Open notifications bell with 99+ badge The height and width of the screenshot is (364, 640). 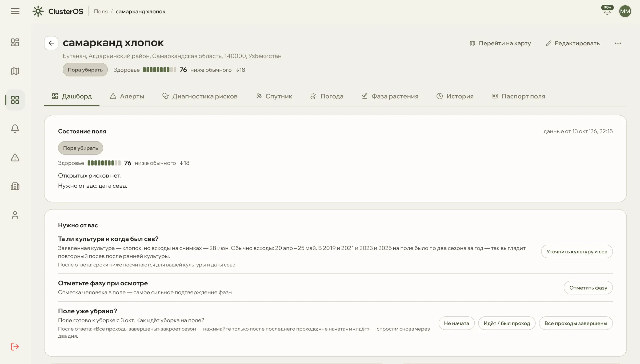[x=607, y=11]
